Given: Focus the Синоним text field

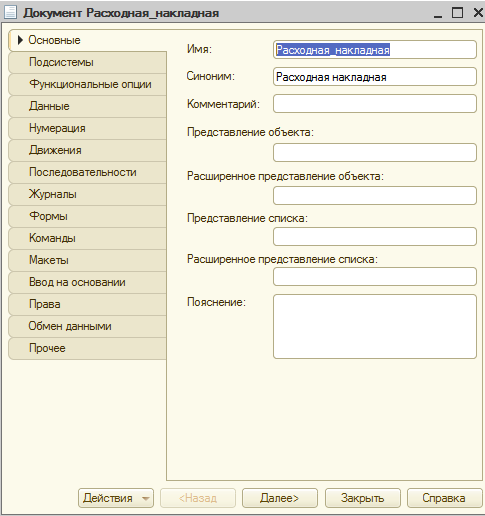Looking at the screenshot, I should pyautogui.click(x=375, y=77).
